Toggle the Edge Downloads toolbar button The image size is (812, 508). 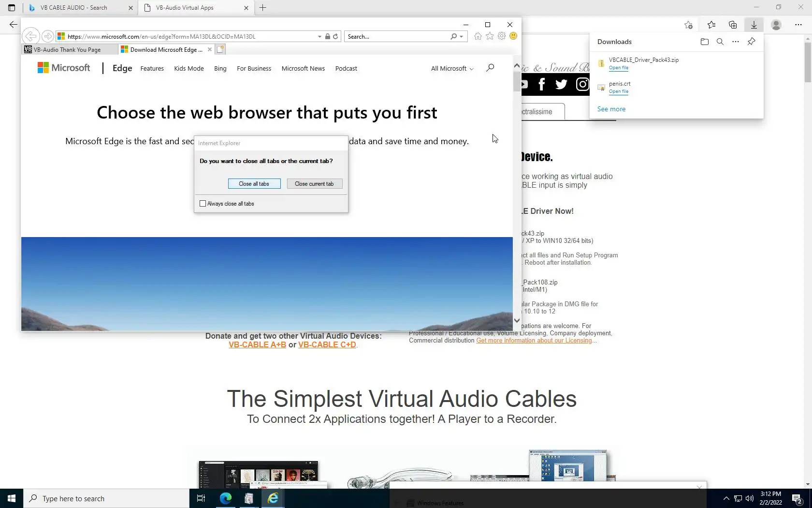click(754, 25)
